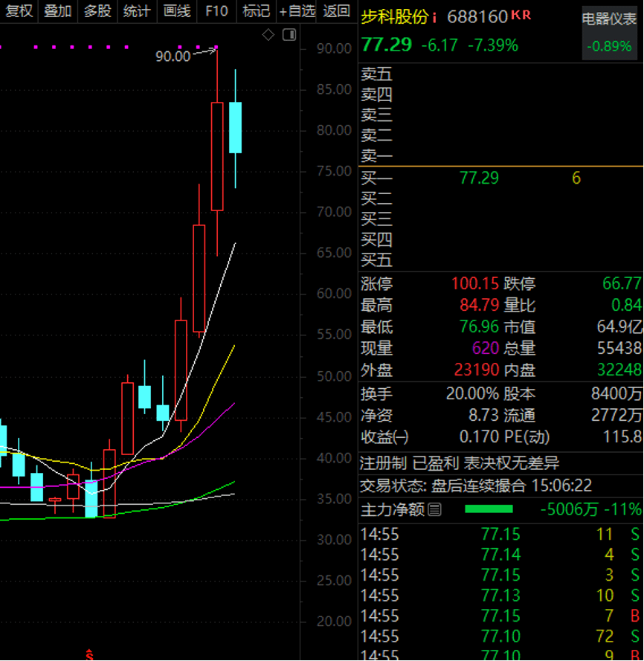644x661 pixels.
Task: Click the diamond marker icon above chart
Action: pos(268,34)
